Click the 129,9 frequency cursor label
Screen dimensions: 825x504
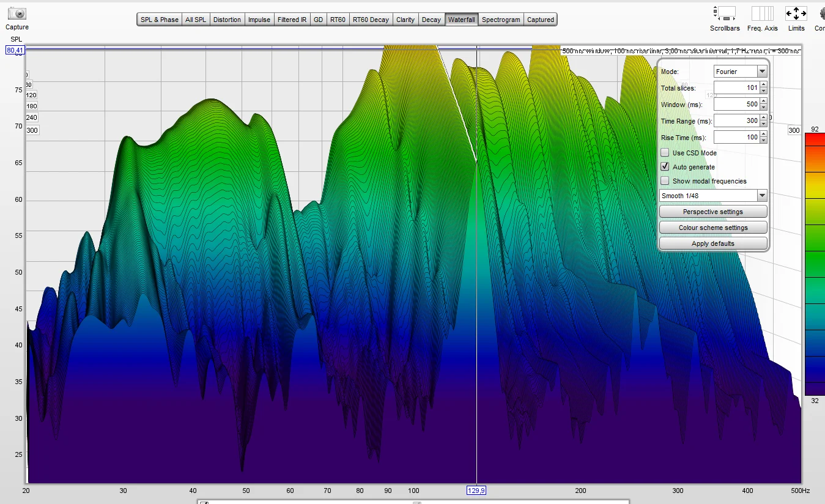tap(476, 491)
